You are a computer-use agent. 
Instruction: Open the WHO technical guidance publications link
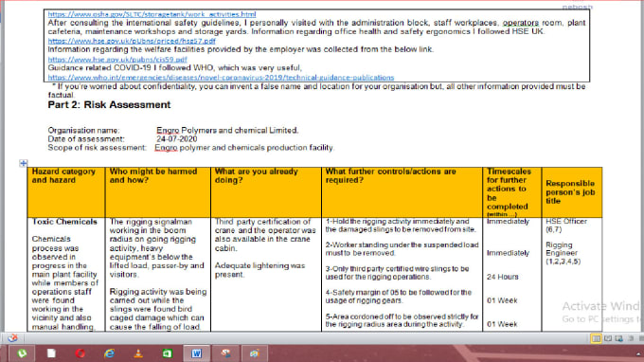coord(221,78)
